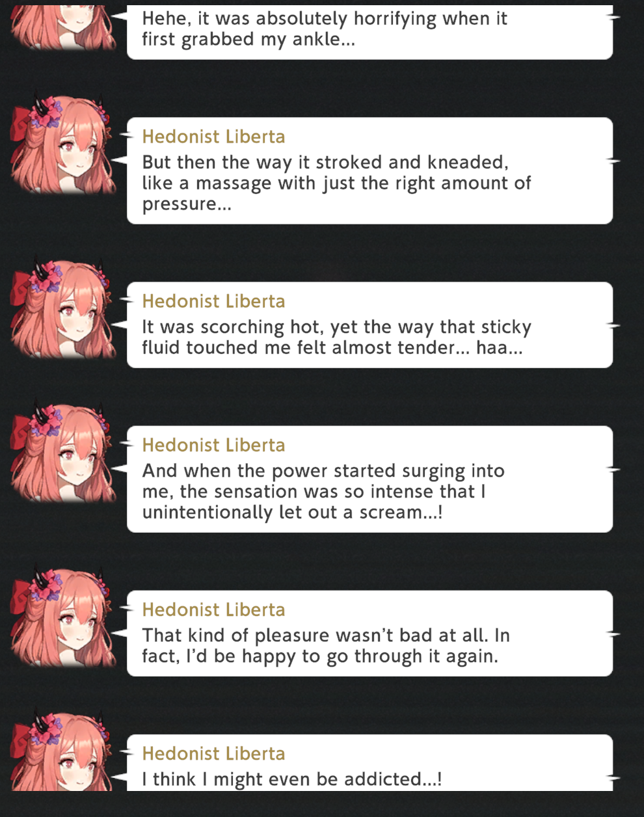
Task: Click the portrait next to "That kind of pleasure" message
Action: point(63,616)
